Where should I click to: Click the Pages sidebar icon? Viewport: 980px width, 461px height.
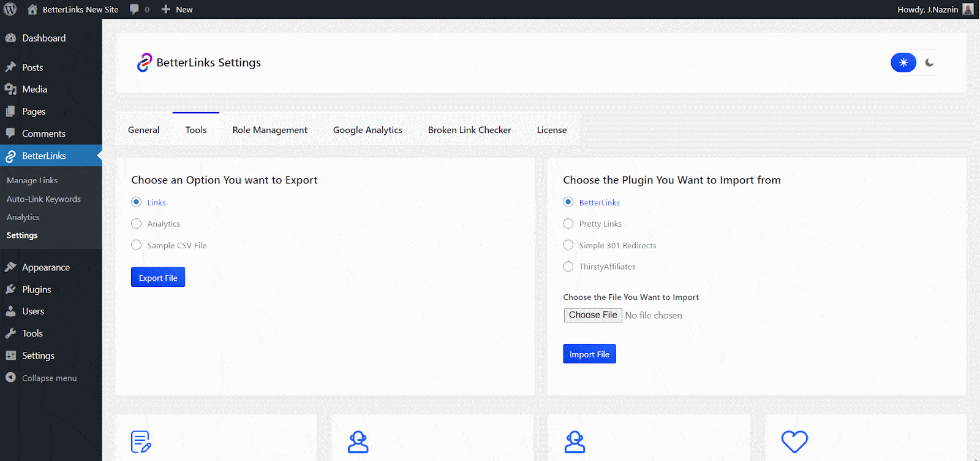coord(10,112)
